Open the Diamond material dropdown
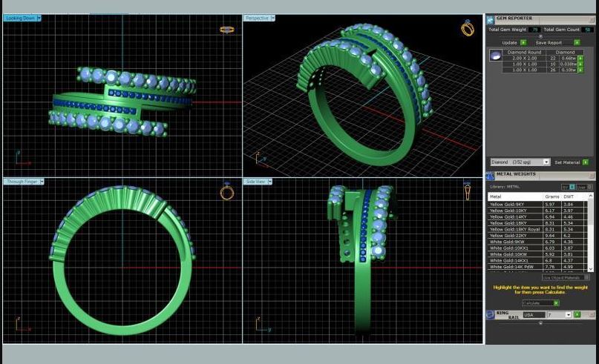 tap(546, 162)
